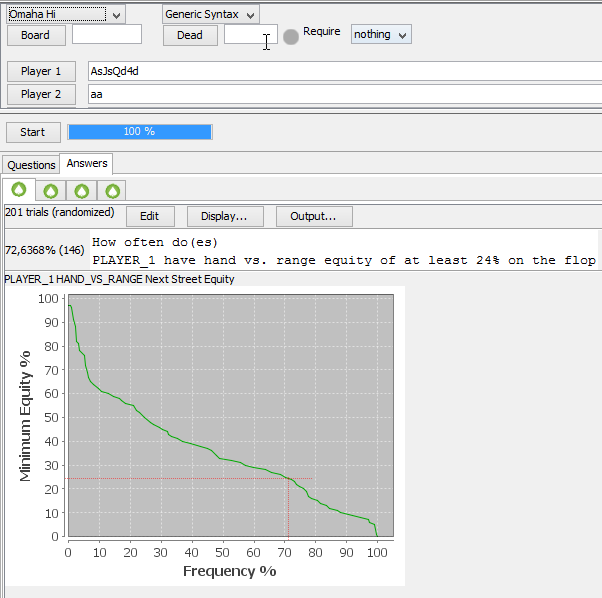602x598 pixels.
Task: Switch to the third green answer tab
Action: (82, 190)
